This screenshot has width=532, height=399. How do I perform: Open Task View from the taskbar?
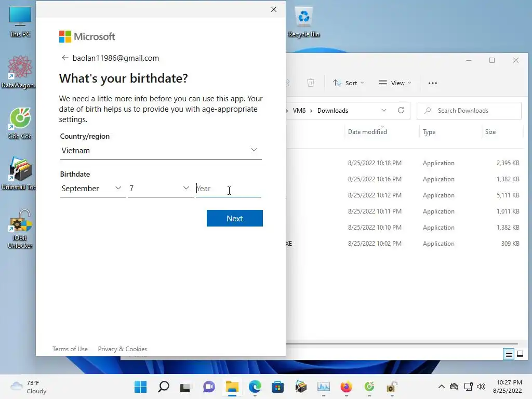click(185, 387)
